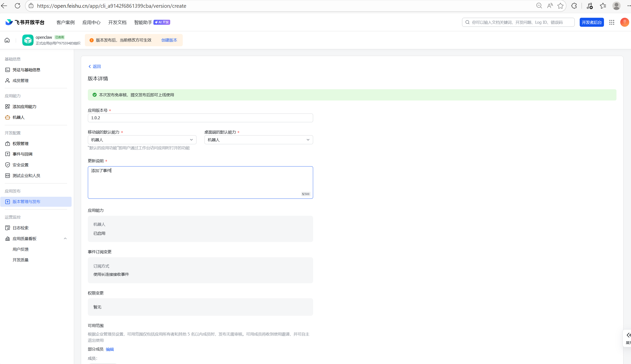Click the openclaw app cube icon
The image size is (631, 364).
[28, 40]
